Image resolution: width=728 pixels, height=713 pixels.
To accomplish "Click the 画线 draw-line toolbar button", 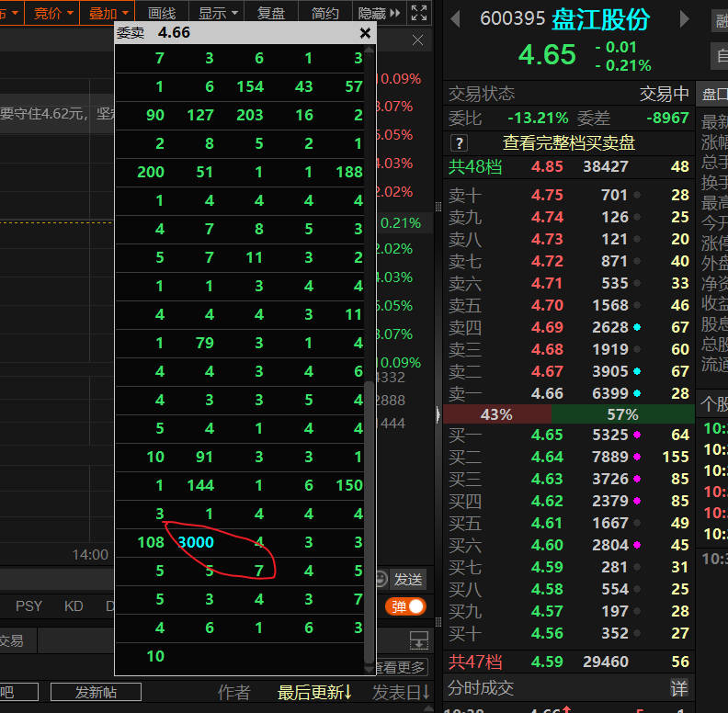I will (x=162, y=13).
